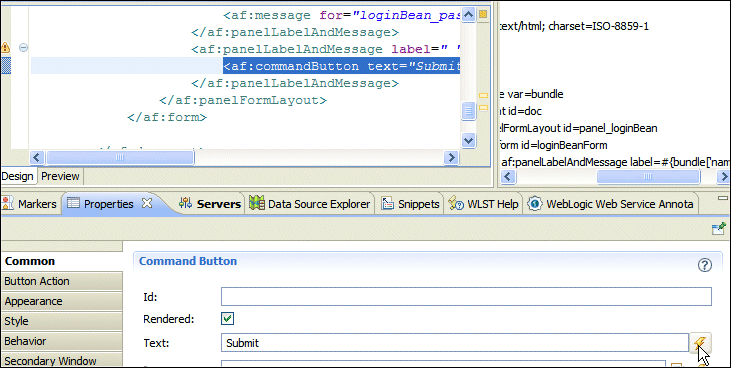Click warning marker icon in editor gutter
The height and width of the screenshot is (368, 731).
(x=5, y=47)
